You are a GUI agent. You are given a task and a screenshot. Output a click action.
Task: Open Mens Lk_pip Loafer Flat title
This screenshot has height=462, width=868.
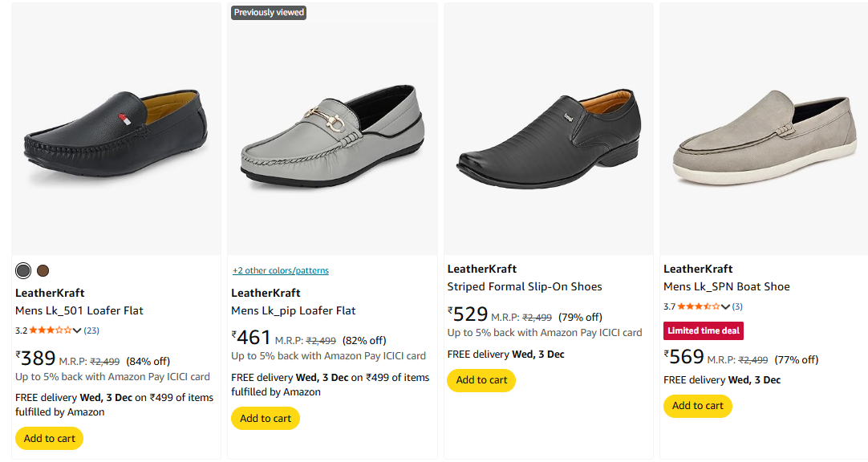[293, 310]
